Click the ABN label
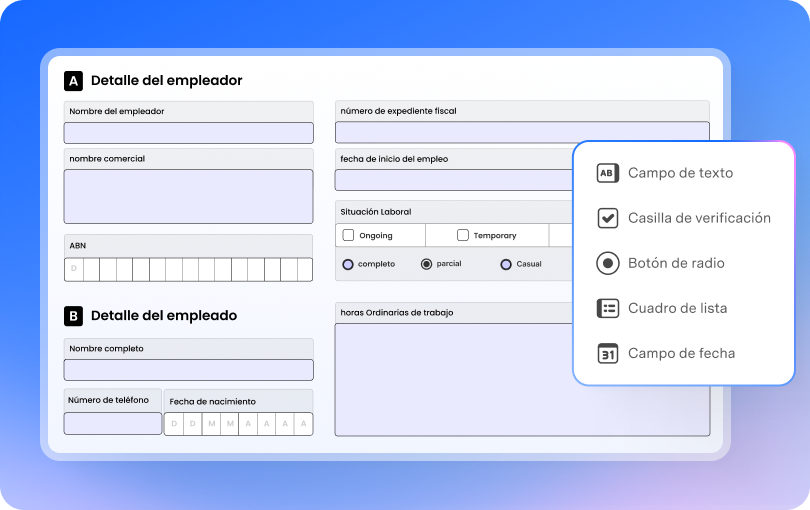Image resolution: width=810 pixels, height=510 pixels. coord(77,246)
